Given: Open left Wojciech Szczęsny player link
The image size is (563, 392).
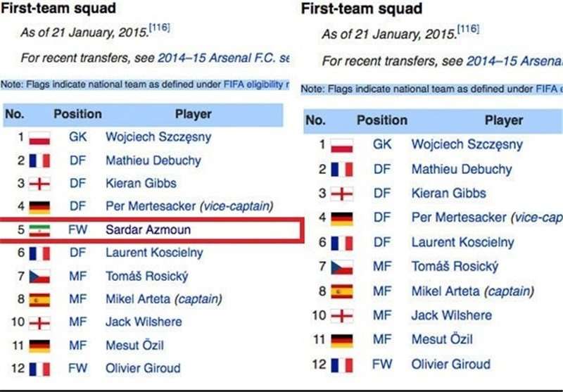Looking at the screenshot, I should coord(158,137).
